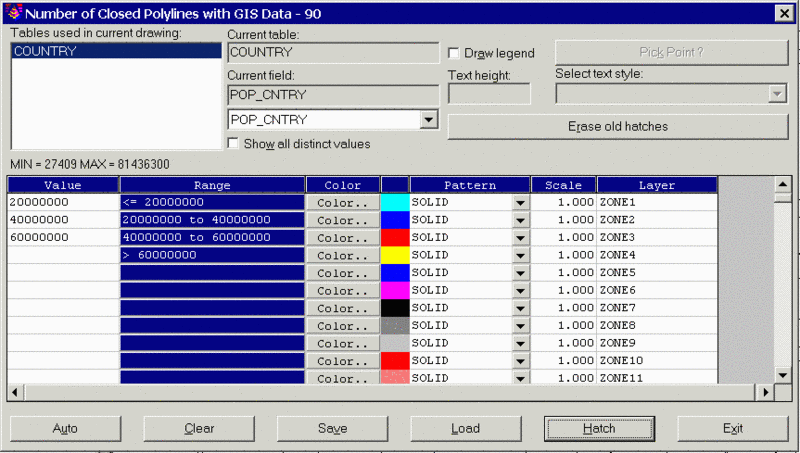Click the Scale value for ZONE2
Image resolution: width=800 pixels, height=453 pixels.
(x=563, y=220)
